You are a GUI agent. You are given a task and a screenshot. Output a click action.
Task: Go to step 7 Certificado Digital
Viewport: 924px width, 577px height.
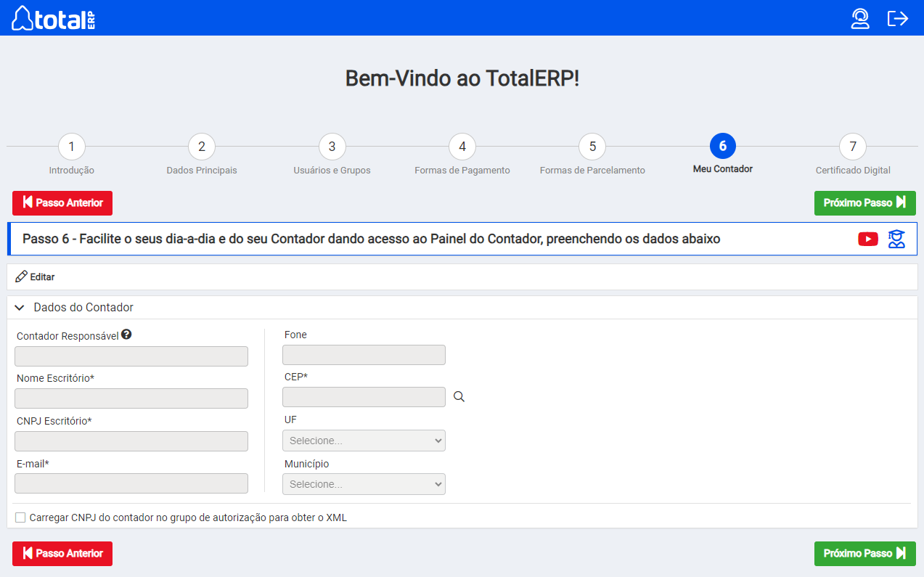[x=852, y=147]
